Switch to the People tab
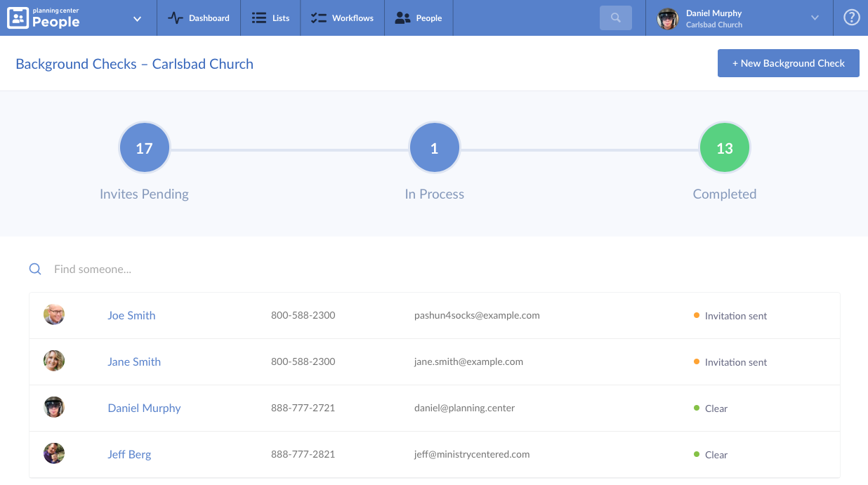 pyautogui.click(x=419, y=18)
